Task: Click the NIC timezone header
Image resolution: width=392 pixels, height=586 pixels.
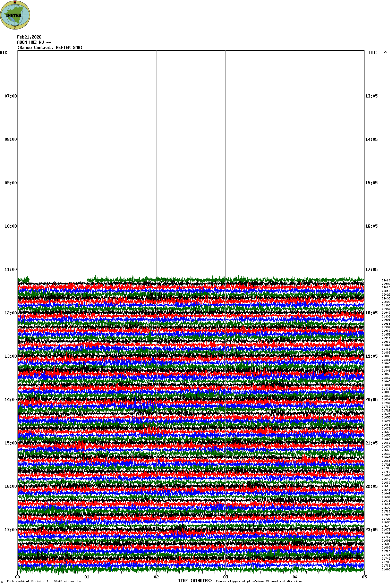Action: click(x=3, y=53)
